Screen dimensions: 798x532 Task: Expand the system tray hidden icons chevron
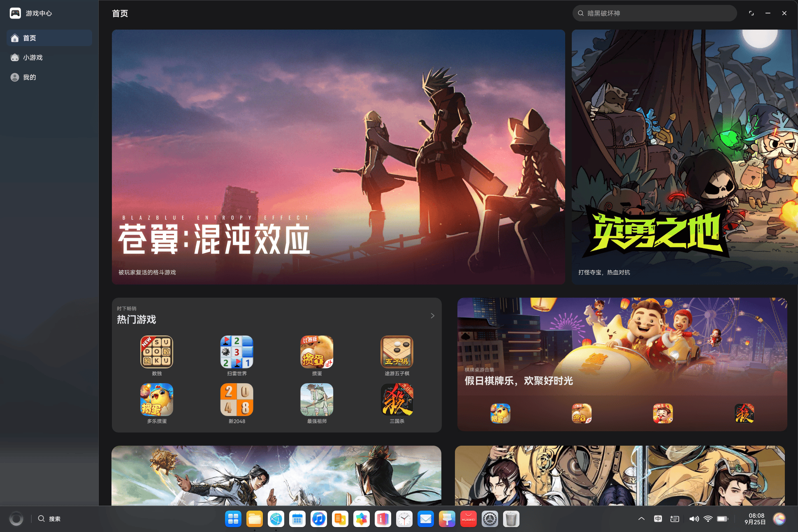tap(641, 519)
